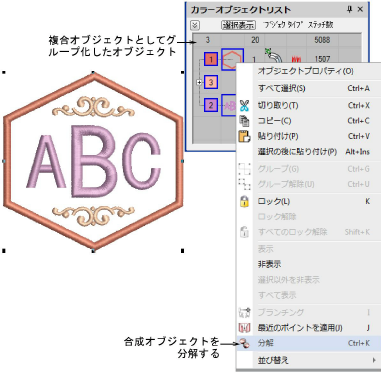
Task: Select color swatch 3 in the list
Action: pos(211,82)
